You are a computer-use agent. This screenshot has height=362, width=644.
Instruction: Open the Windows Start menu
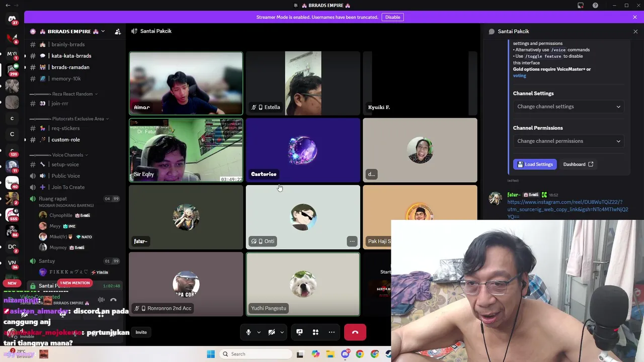(x=210, y=354)
